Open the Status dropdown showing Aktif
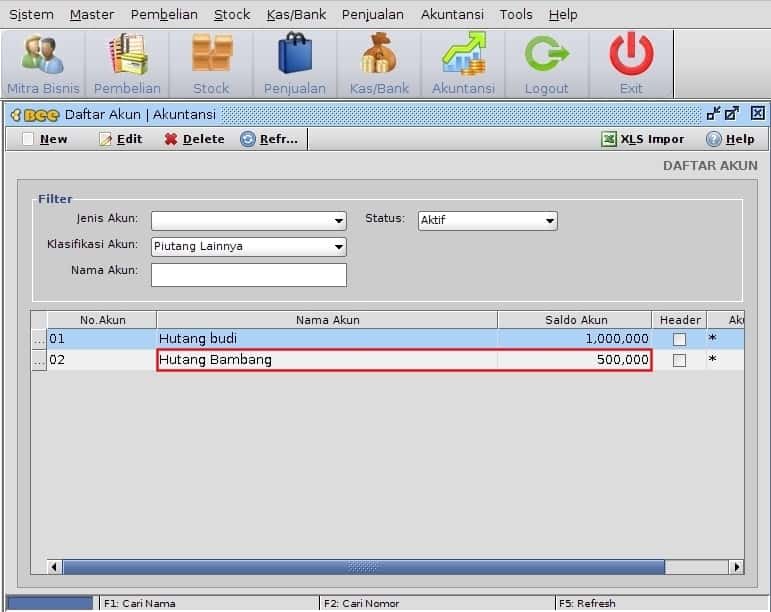This screenshot has width=771, height=612. [x=487, y=221]
